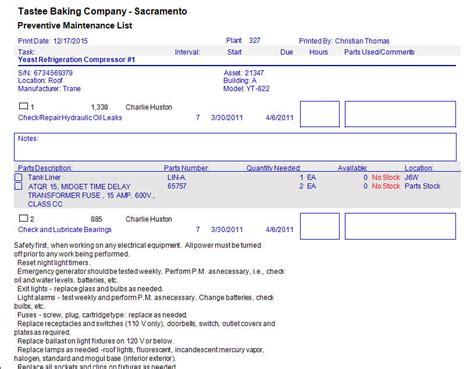Click Asset: 21347
This screenshot has width=474, height=369.
coord(244,73)
